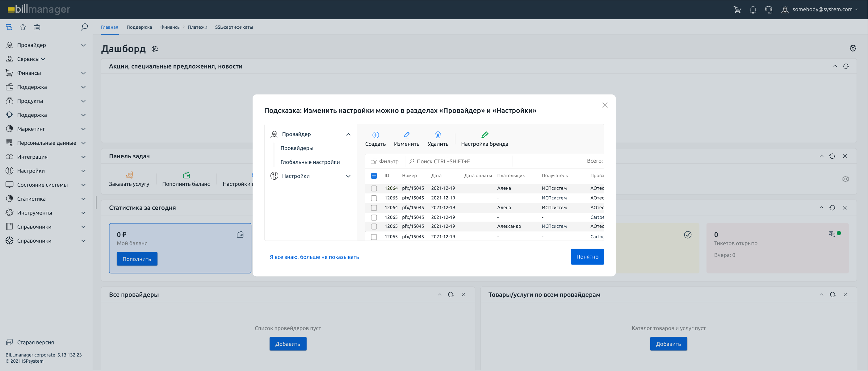The height and width of the screenshot is (371, 868).
Task: Open the menu tree view icon
Action: (9, 27)
